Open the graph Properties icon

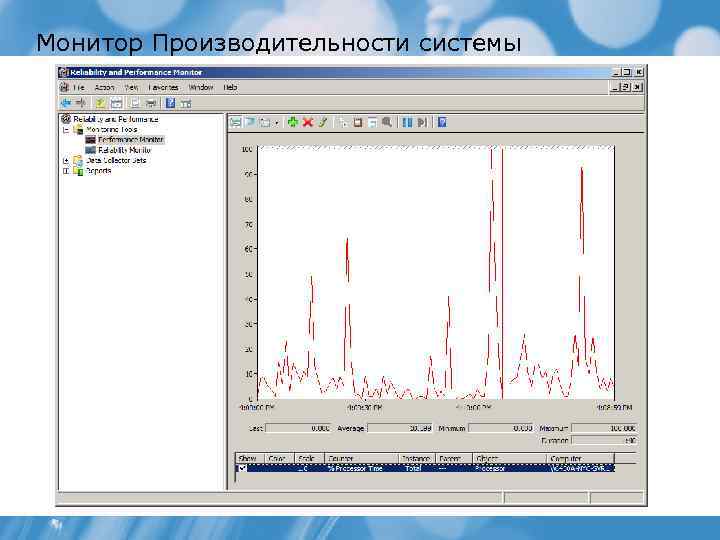(372, 122)
